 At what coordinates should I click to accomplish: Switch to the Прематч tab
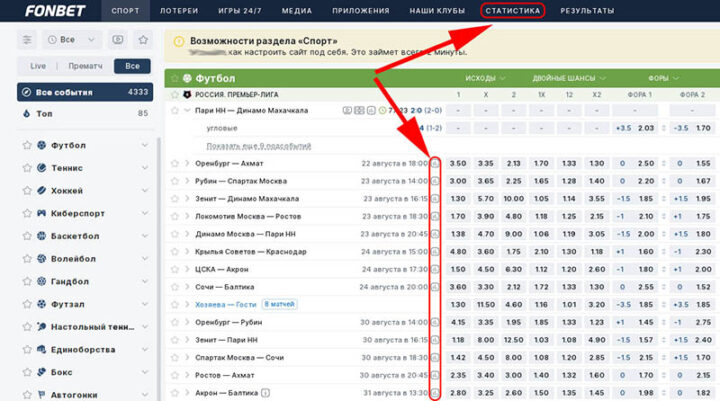pos(85,66)
